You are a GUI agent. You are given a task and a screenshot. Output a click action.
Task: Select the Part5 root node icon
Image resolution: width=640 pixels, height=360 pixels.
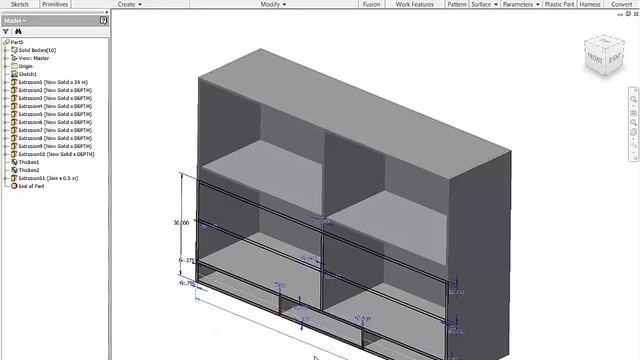pyautogui.click(x=6, y=42)
